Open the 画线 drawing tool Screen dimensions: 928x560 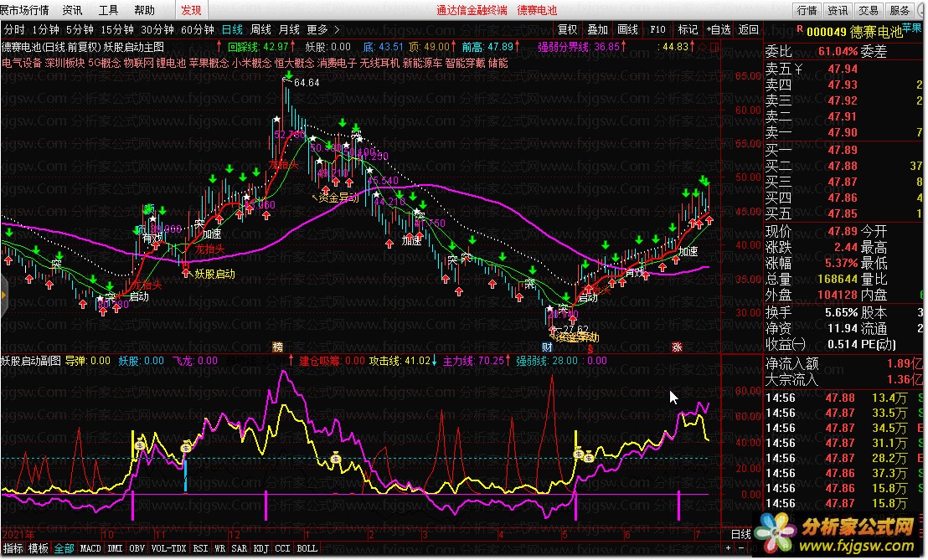point(627,29)
